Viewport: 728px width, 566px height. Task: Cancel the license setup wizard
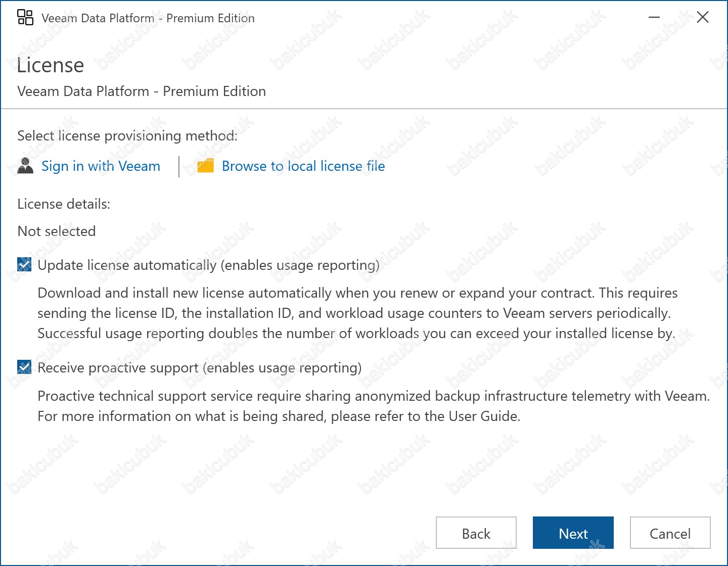670,533
